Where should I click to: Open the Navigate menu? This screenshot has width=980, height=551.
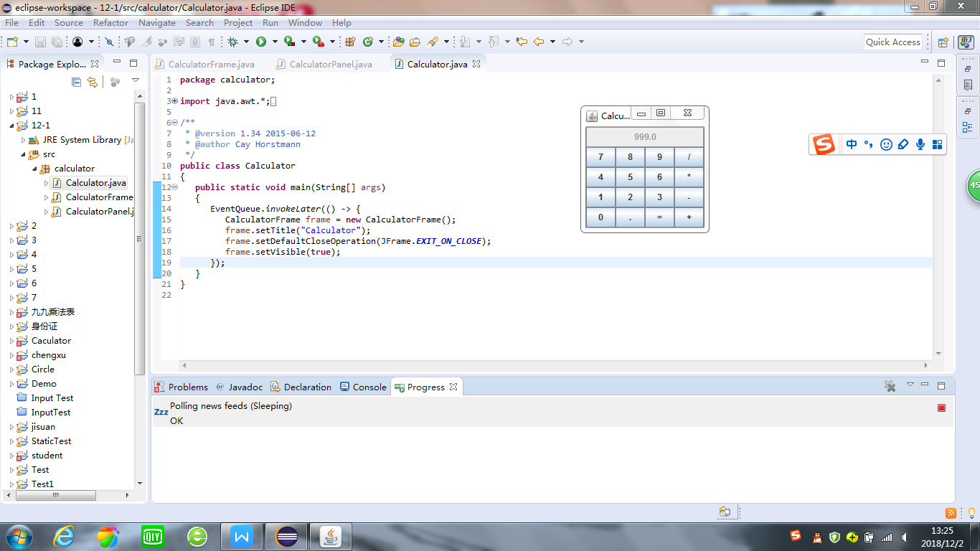[157, 23]
